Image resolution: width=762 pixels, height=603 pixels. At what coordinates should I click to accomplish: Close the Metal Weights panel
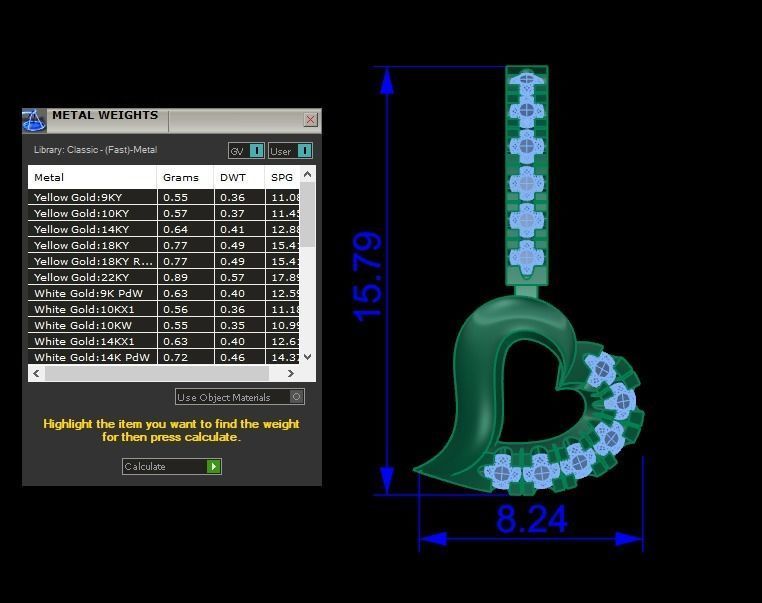(311, 120)
